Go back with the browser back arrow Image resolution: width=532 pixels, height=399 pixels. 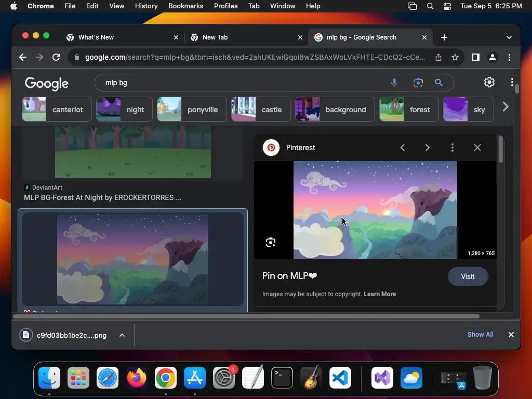coord(23,57)
